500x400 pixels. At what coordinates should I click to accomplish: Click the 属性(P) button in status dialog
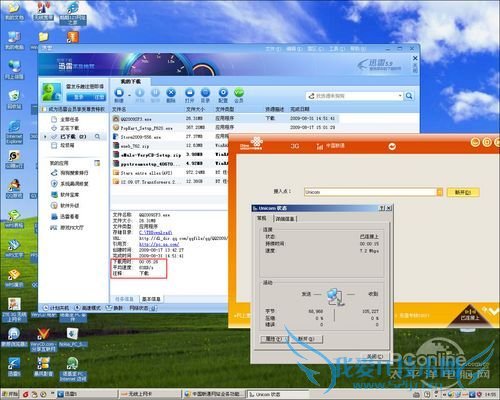[x=273, y=339]
